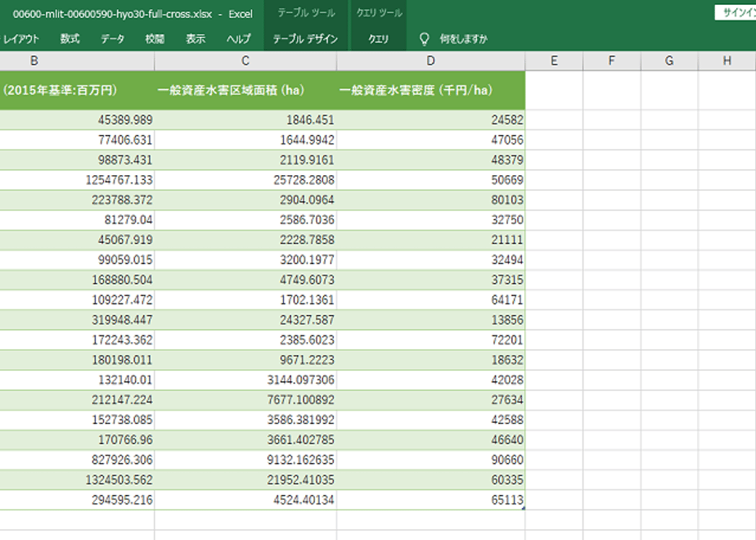This screenshot has width=756, height=540.
Task: Select cell with value 32750
Action: [x=430, y=220]
